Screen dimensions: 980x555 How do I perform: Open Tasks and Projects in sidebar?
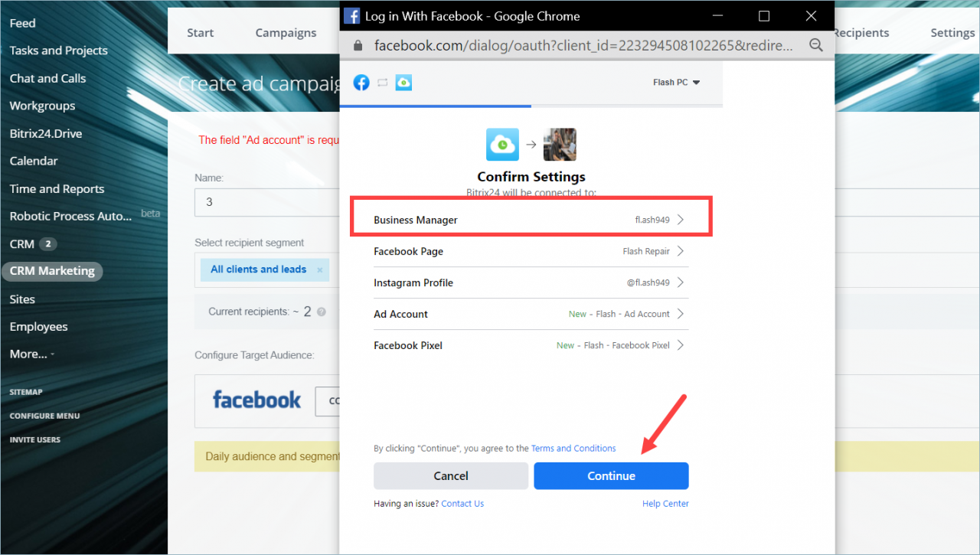coord(58,51)
